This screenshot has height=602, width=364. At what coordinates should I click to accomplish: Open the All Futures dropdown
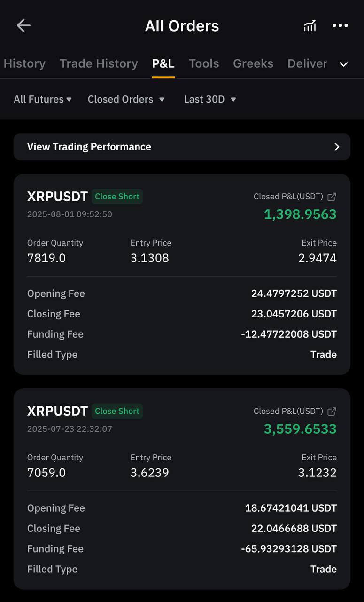point(43,99)
